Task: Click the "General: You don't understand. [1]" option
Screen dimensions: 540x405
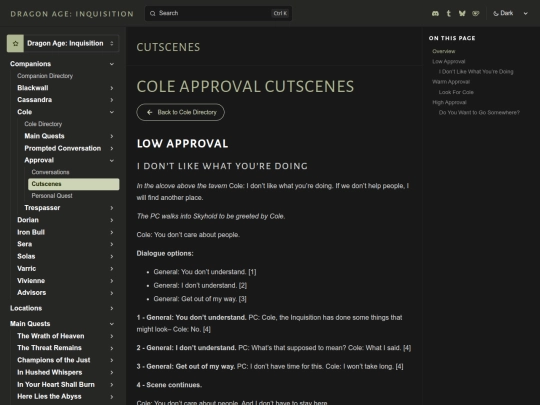Action: 205,272
